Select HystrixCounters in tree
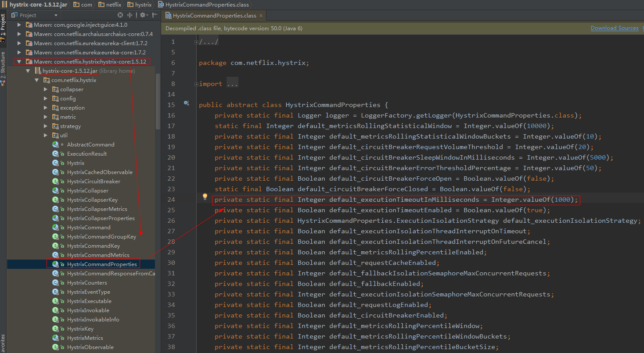Screen dimensions: 644x353 [87, 283]
